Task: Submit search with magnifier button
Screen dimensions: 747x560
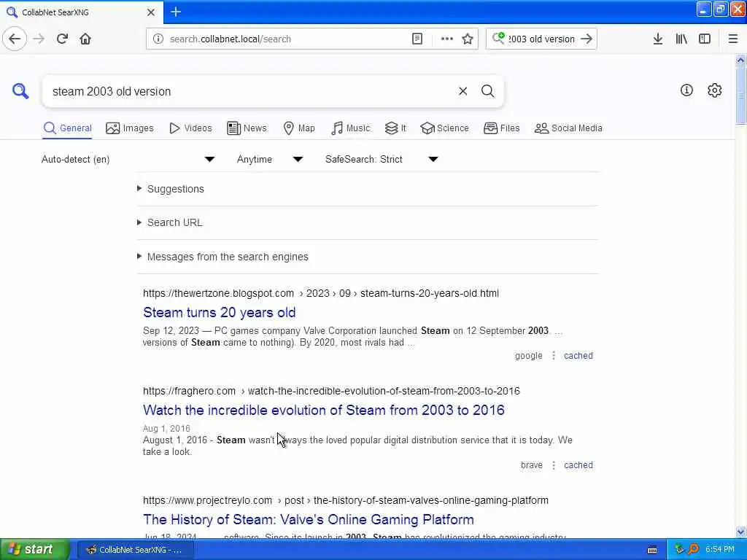Action: coord(487,91)
